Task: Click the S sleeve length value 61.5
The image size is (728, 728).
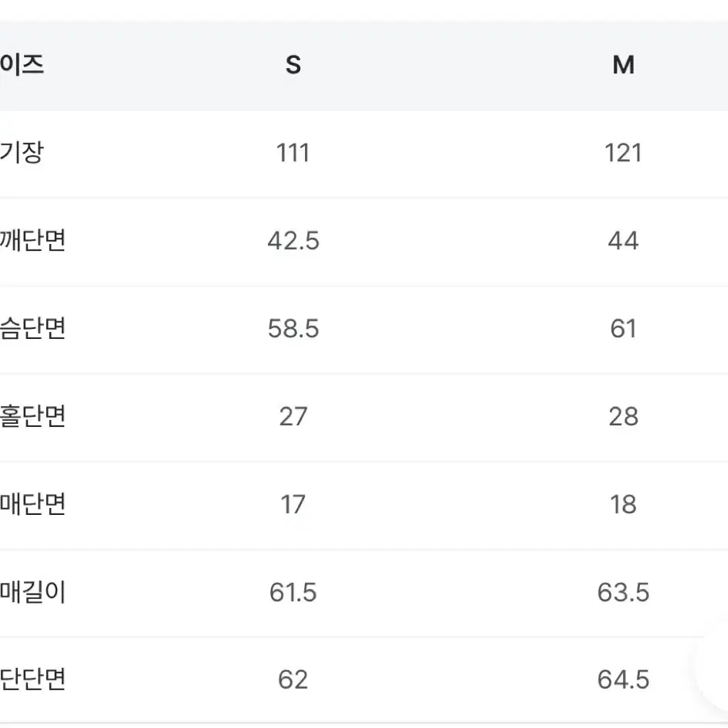Action: pyautogui.click(x=293, y=592)
